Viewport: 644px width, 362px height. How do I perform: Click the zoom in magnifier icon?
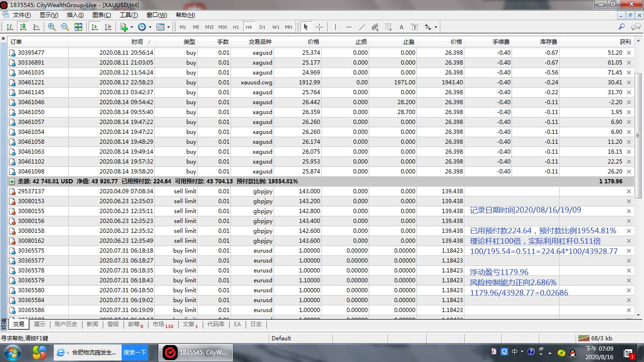click(52, 27)
